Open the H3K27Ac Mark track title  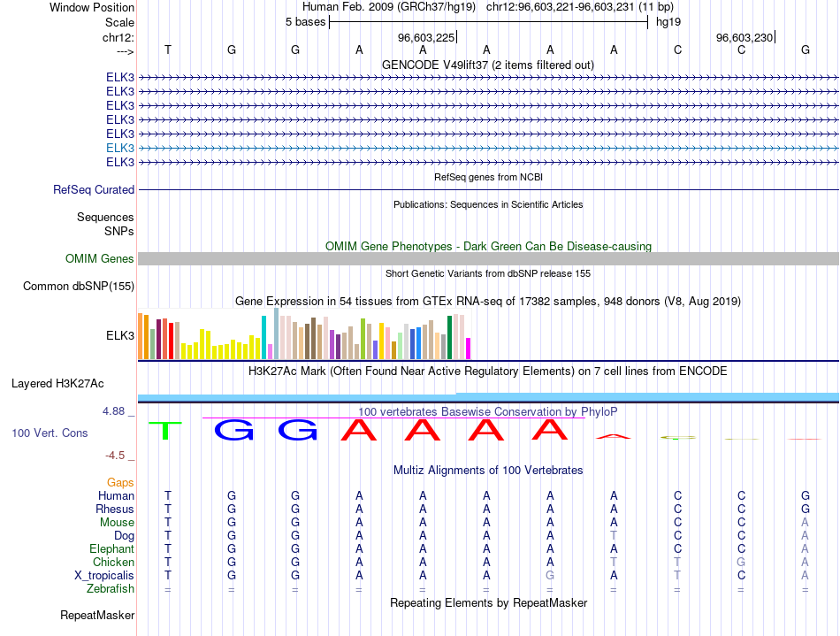coord(488,371)
